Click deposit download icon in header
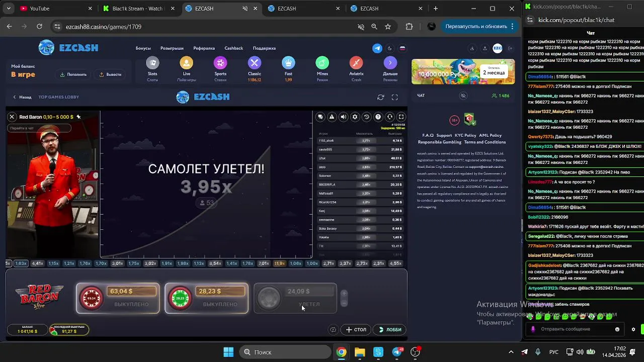The width and height of the screenshot is (644, 362). point(472,48)
